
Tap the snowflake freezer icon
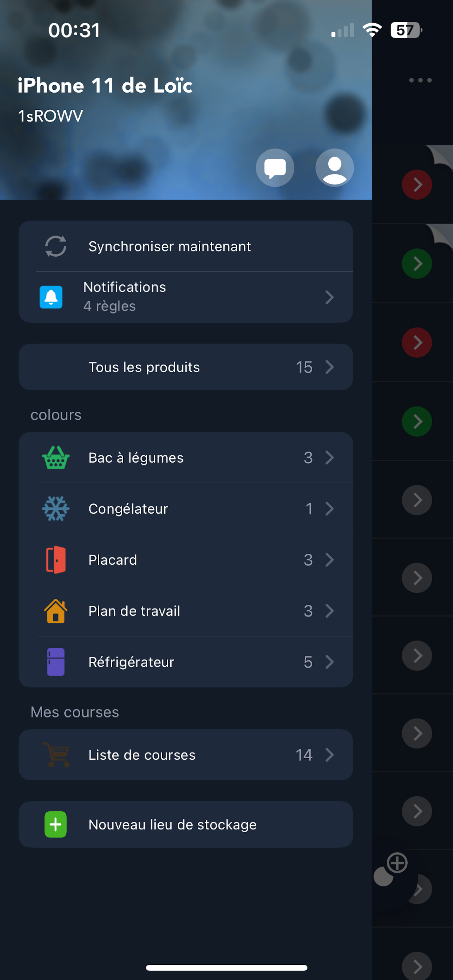(x=55, y=509)
